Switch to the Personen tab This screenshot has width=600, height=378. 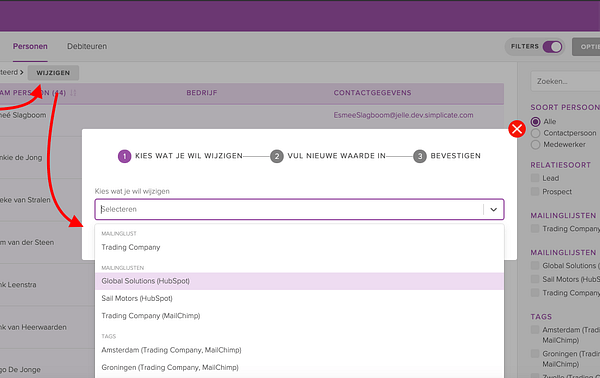(x=30, y=46)
